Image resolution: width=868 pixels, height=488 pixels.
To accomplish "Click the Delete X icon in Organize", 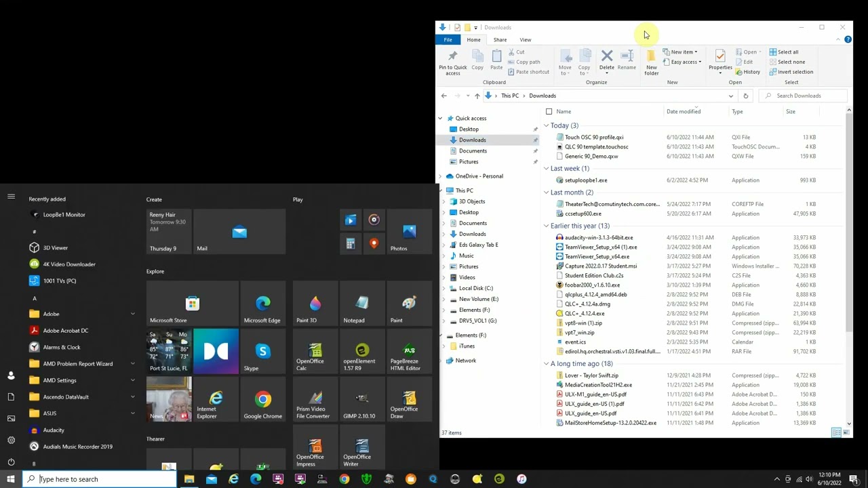I will pos(607,60).
